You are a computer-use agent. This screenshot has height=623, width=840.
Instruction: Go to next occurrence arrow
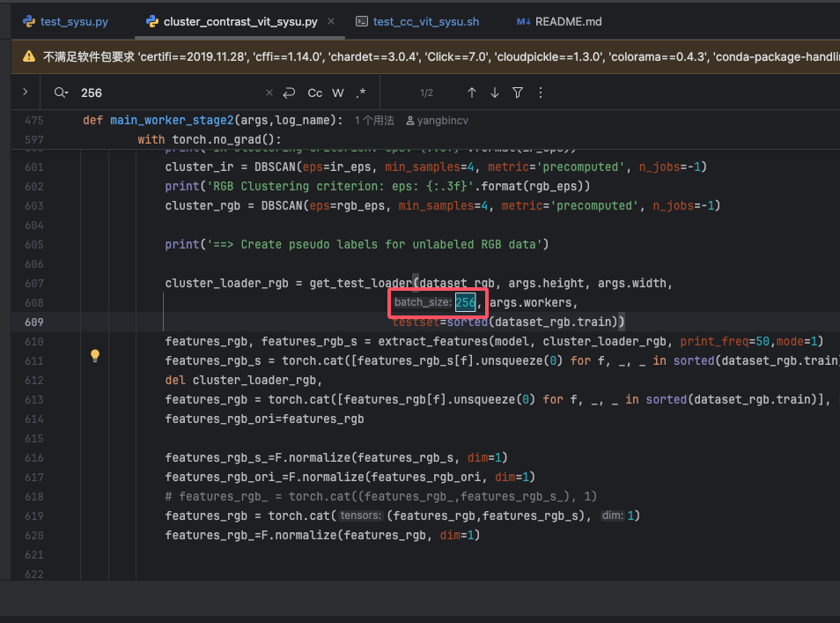point(495,93)
